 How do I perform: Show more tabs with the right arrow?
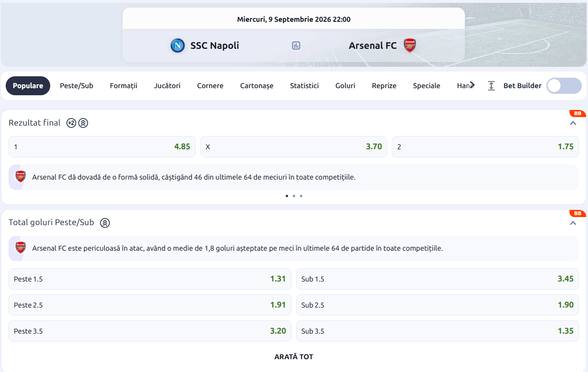(472, 85)
